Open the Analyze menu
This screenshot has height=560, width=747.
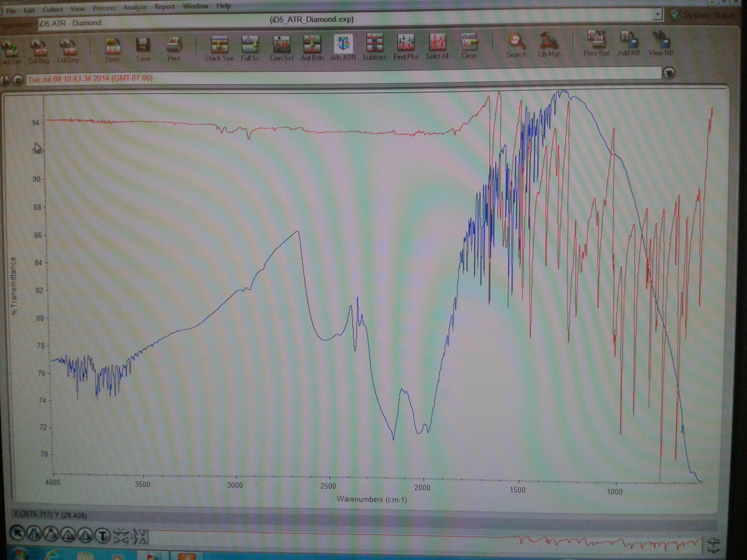pos(135,7)
